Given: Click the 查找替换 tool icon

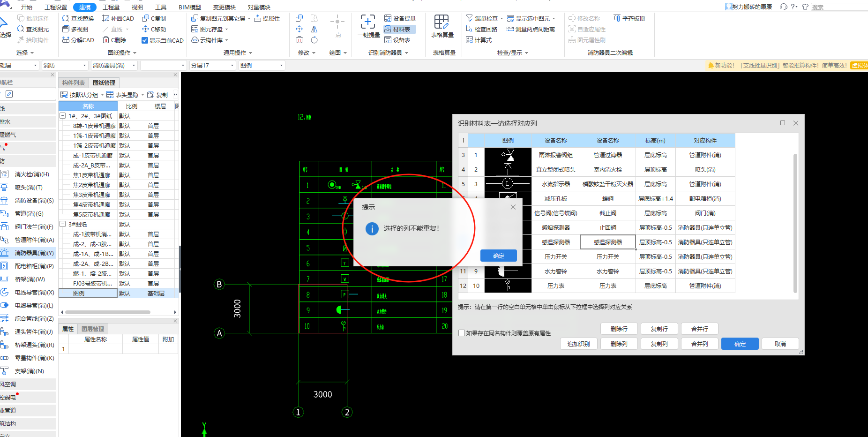Looking at the screenshot, I should click(x=66, y=18).
